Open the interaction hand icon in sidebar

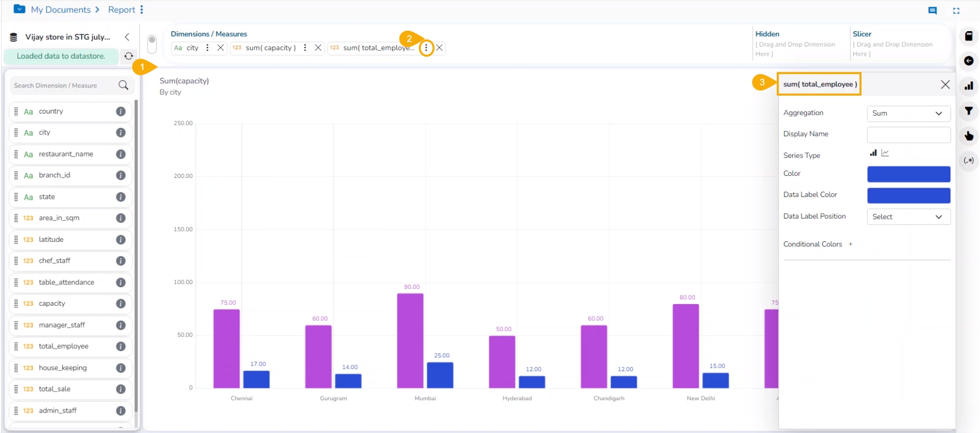(x=968, y=136)
